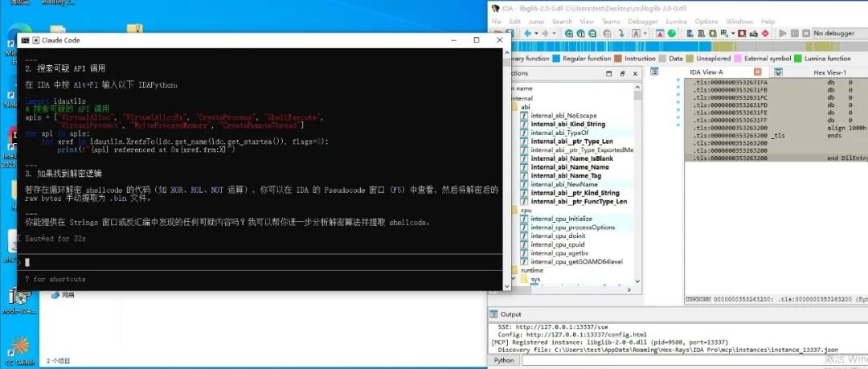Select function internal_cpu_Initialize

point(561,219)
